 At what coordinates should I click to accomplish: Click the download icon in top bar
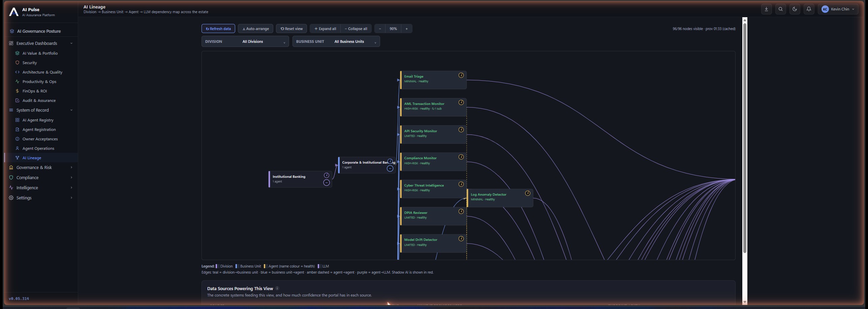coord(766,9)
